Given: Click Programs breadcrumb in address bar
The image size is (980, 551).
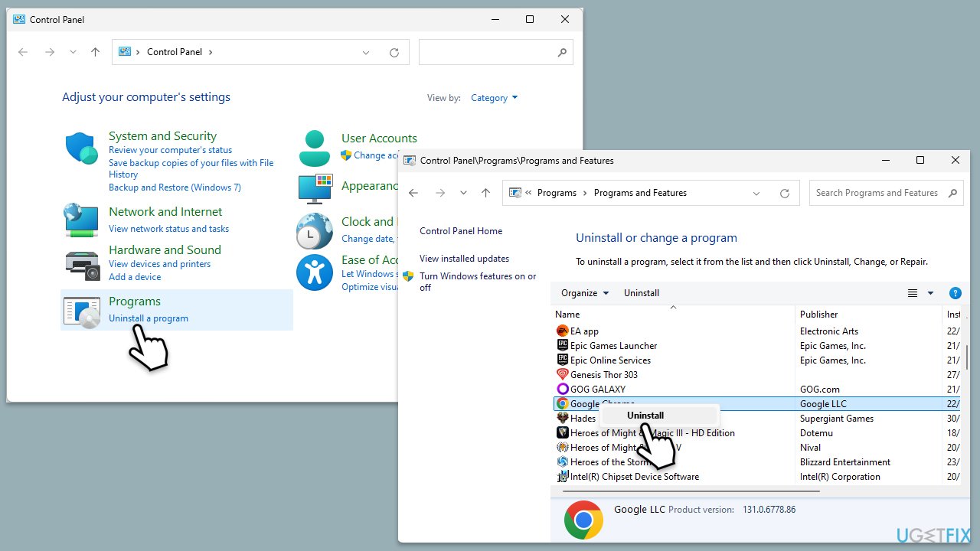Looking at the screenshot, I should 557,193.
